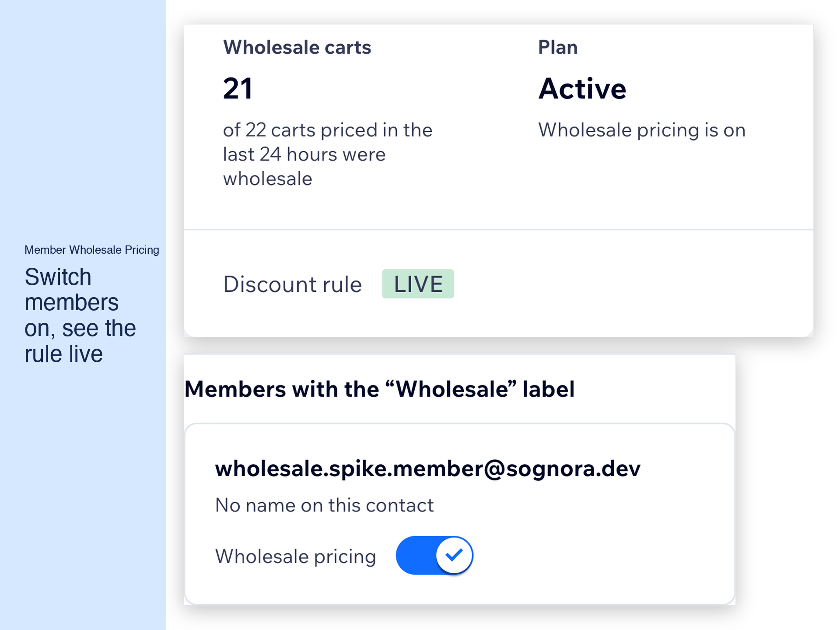Click the Active plan status
Image resolution: width=840 pixels, height=630 pixels.
[x=582, y=89]
